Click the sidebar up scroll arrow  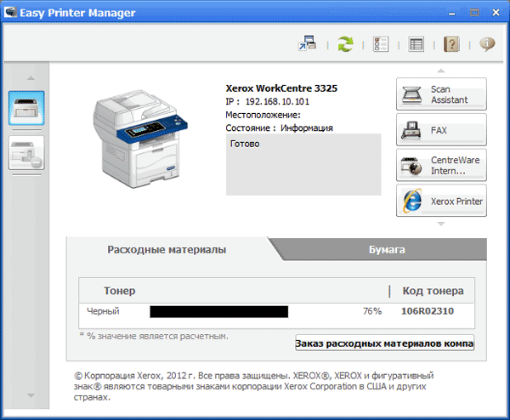(31, 78)
